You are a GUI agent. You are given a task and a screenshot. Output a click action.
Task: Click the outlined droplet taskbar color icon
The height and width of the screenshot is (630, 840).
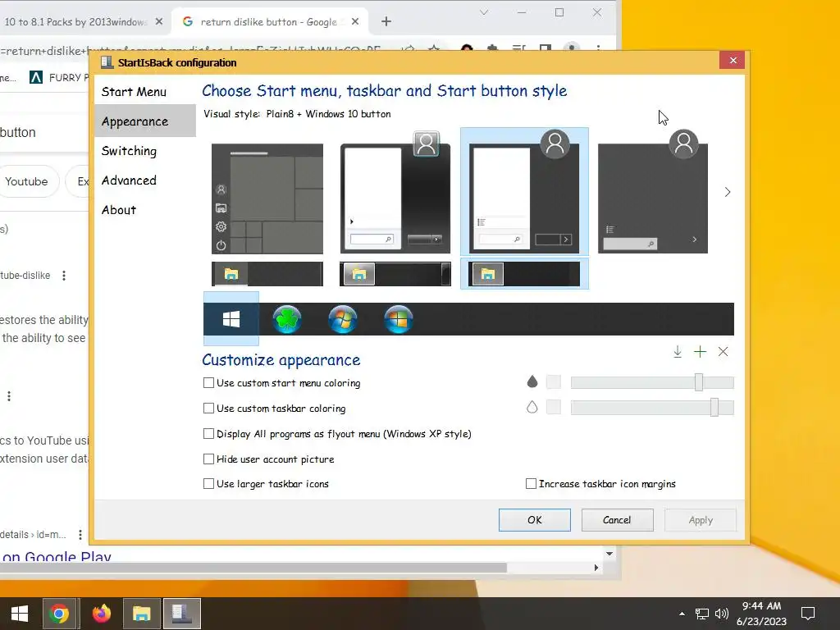tap(532, 407)
